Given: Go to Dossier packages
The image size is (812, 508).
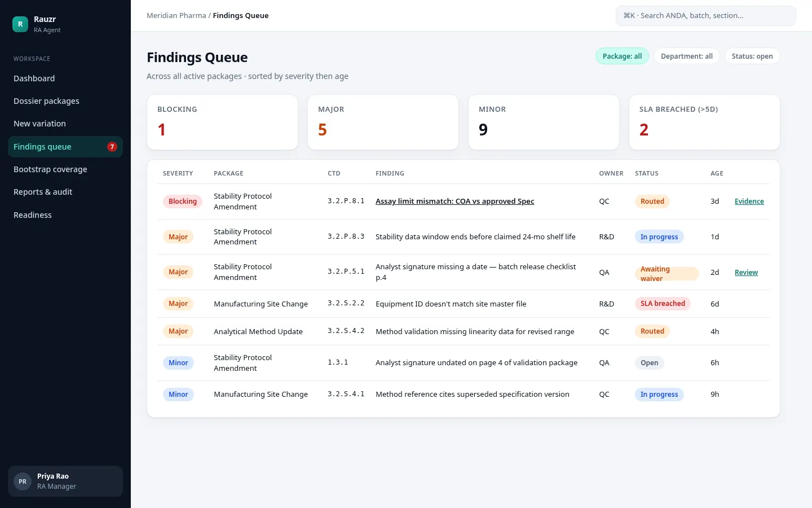Looking at the screenshot, I should point(65,101).
